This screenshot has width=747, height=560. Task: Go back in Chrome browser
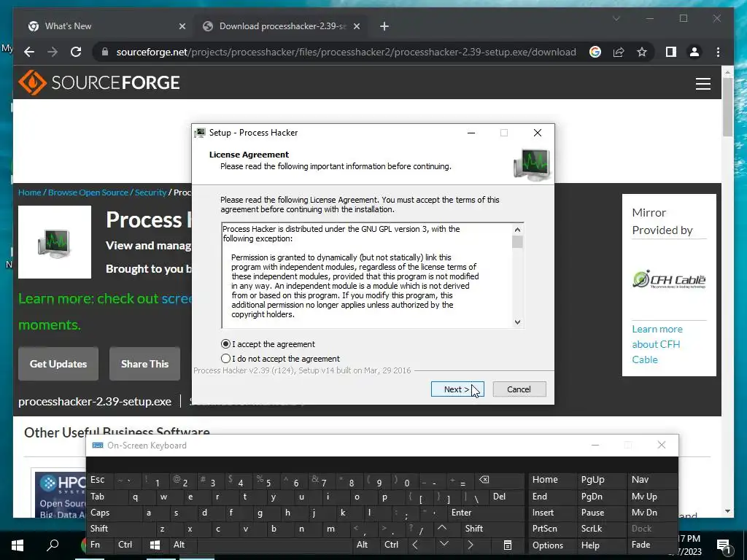click(x=29, y=52)
